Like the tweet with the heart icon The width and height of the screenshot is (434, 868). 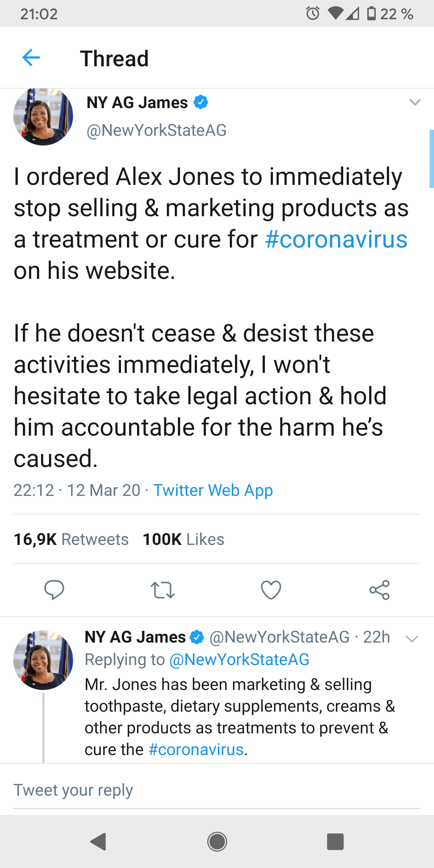[271, 590]
